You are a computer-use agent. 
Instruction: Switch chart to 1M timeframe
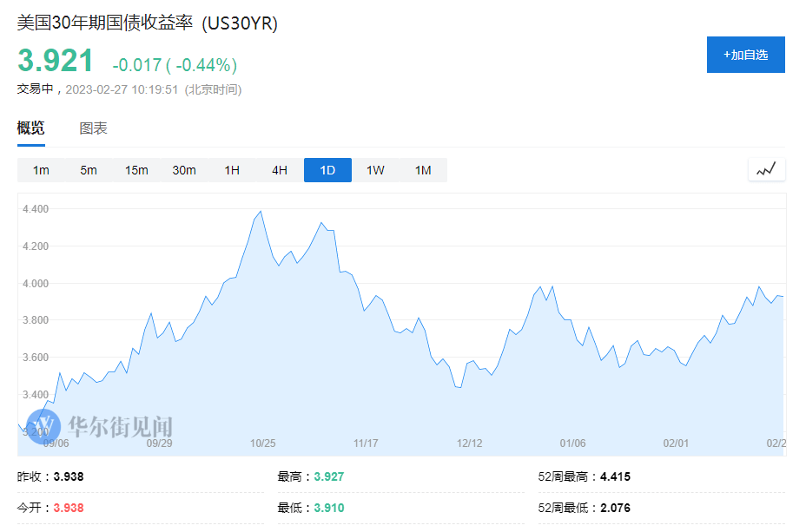(423, 170)
